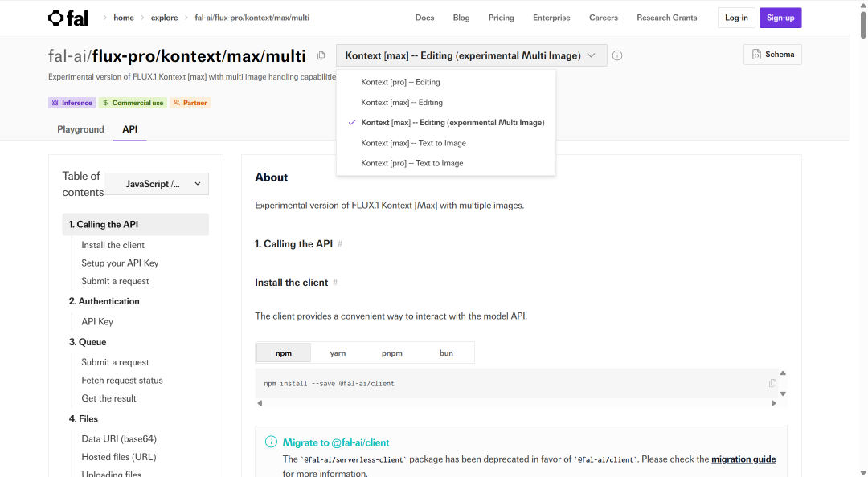Click the code block scroll-down arrow
868x477 pixels.
point(783,394)
